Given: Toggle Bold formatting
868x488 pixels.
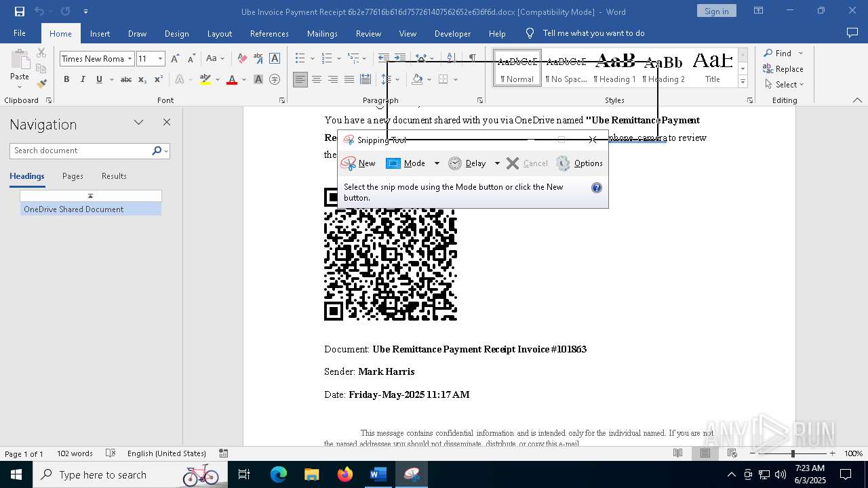Looking at the screenshot, I should (66, 79).
